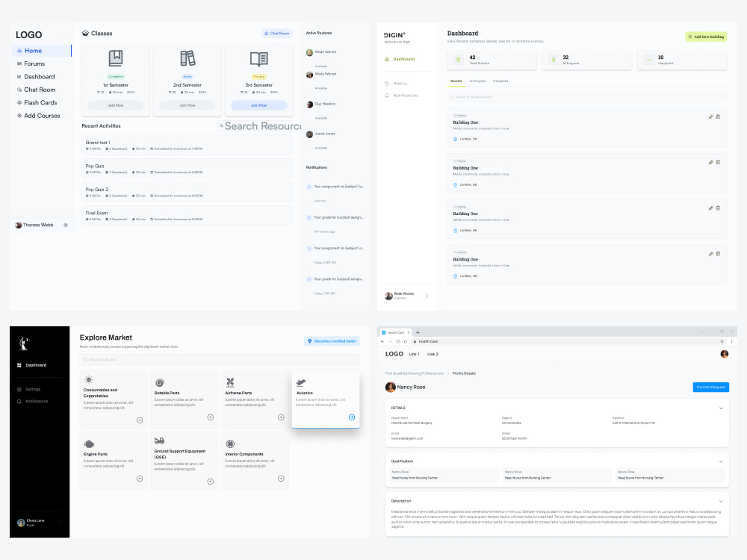Click Join Now on 1st Semester
The width and height of the screenshot is (747, 560).
tap(116, 105)
